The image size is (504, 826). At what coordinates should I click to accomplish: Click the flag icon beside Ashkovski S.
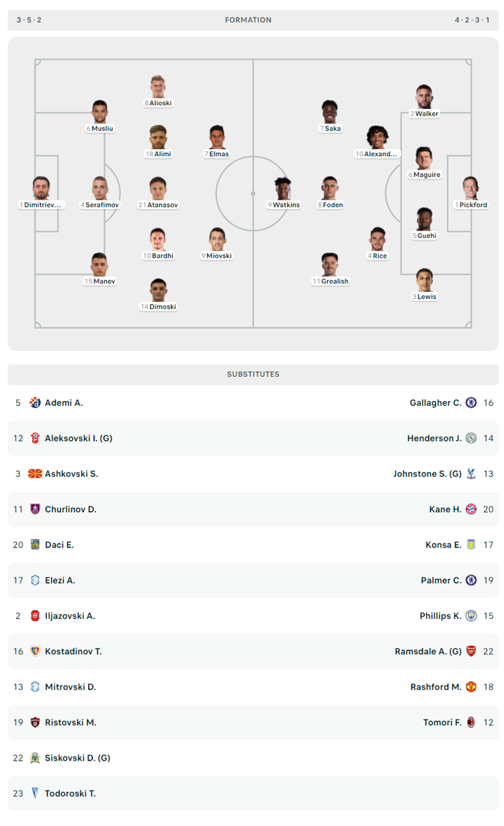pos(35,474)
